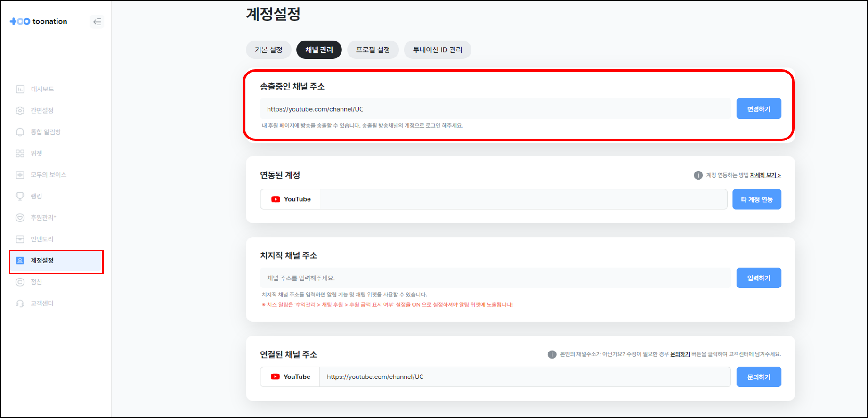Open the 랭킹 menu item
Screen dimensions: 868x418
pos(36,196)
